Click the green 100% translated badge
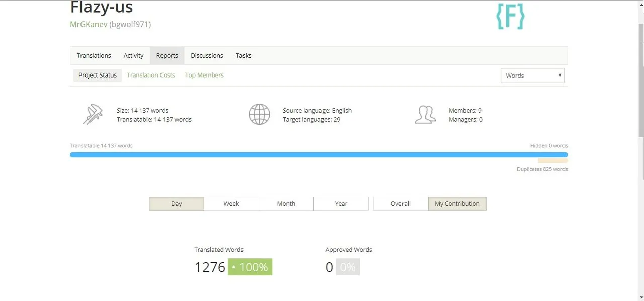The height and width of the screenshot is (301, 644). [x=250, y=267]
